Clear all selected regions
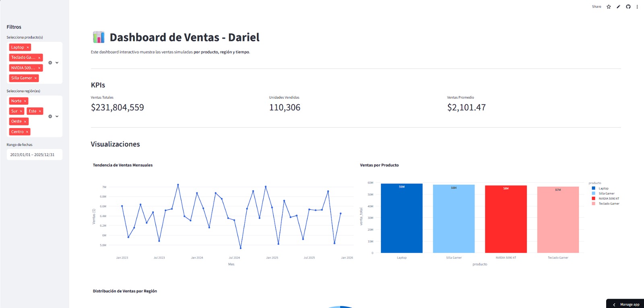The width and height of the screenshot is (644, 308). click(x=50, y=116)
